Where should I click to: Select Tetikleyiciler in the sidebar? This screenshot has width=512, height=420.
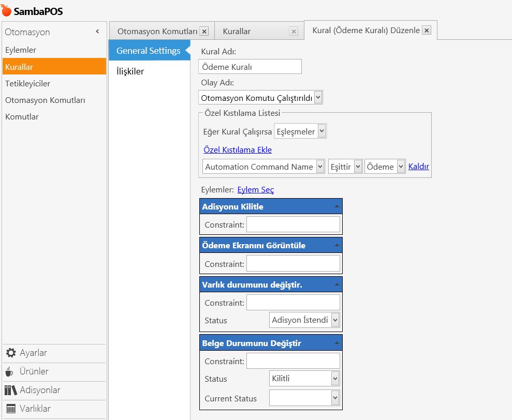click(x=28, y=83)
